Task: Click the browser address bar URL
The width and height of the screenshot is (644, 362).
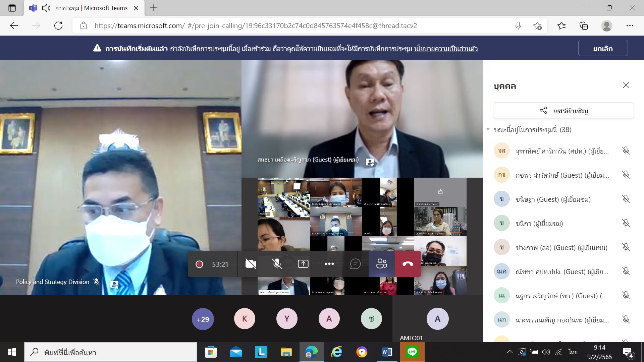Action: pyautogui.click(x=256, y=26)
